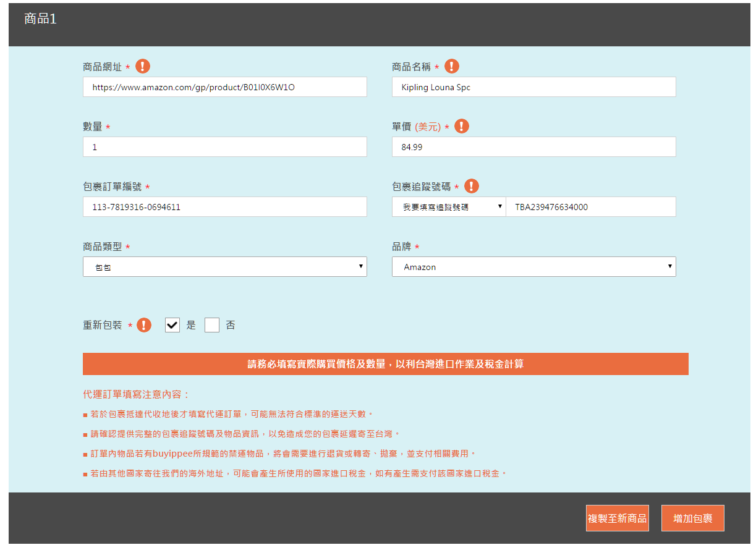
Task: Click the 單價 field showing 84.99
Action: 534,146
